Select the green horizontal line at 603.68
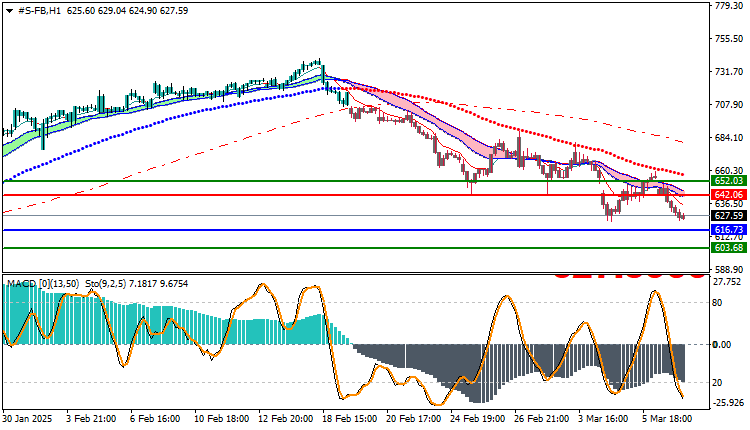This screenshot has height=430, width=750. click(355, 248)
